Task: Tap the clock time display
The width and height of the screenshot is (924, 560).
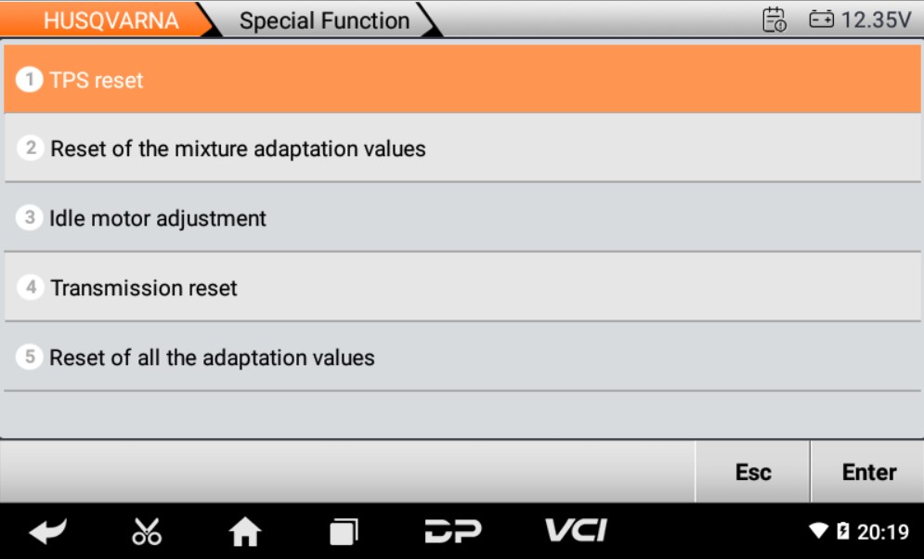Action: pyautogui.click(x=882, y=531)
